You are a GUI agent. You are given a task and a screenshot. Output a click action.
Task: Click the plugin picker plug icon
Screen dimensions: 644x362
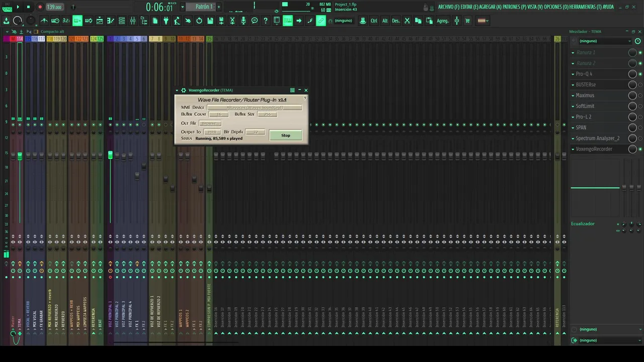pos(166,21)
